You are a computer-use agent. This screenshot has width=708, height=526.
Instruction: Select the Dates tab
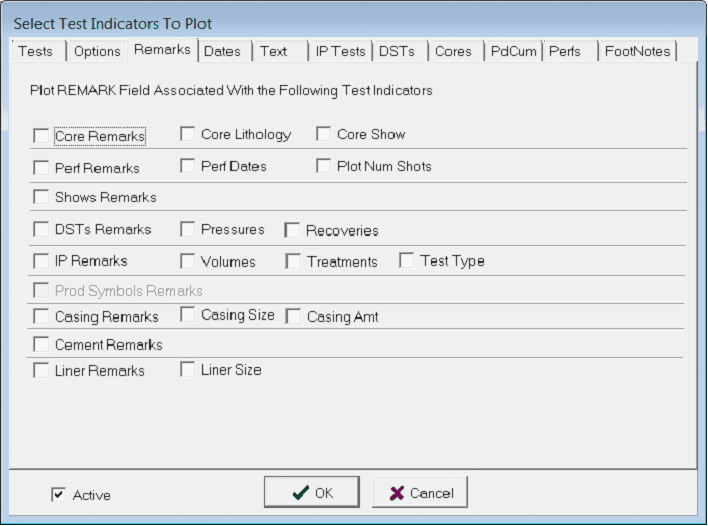222,51
